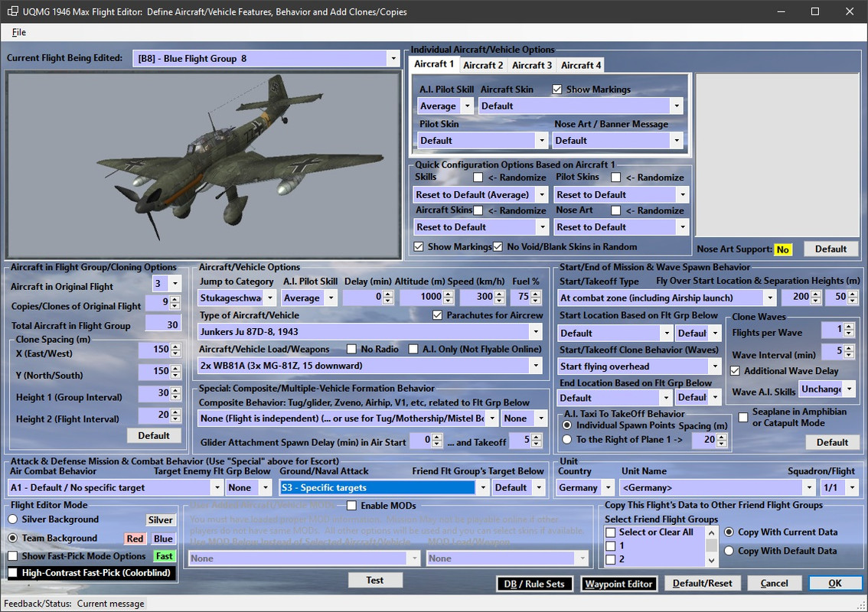Switch to the Aircraft 3 tab
The height and width of the screenshot is (612, 868).
[x=531, y=65]
